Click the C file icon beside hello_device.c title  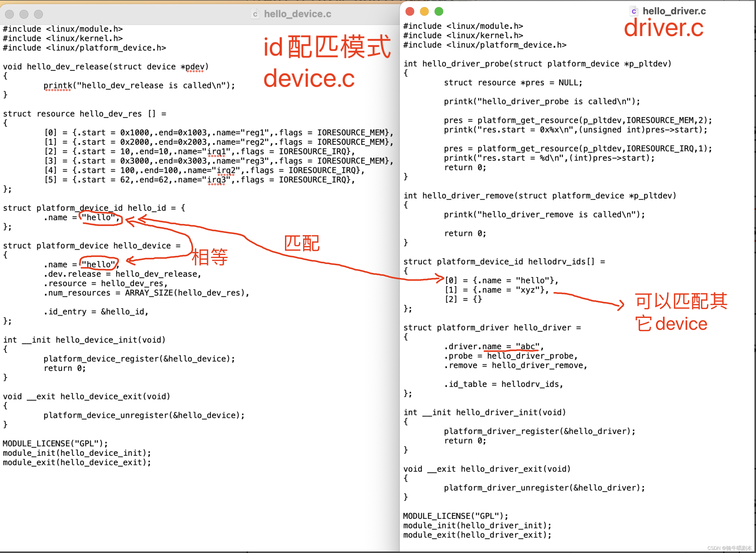(x=255, y=14)
